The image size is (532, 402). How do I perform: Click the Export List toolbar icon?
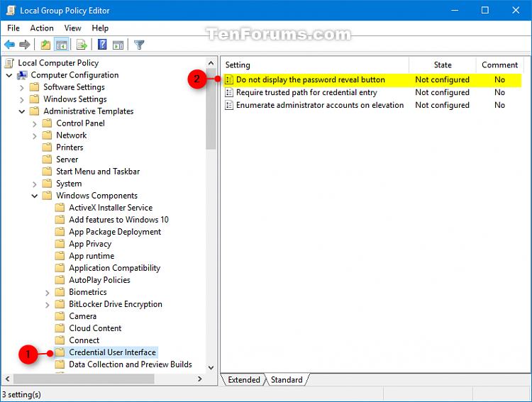pos(82,45)
